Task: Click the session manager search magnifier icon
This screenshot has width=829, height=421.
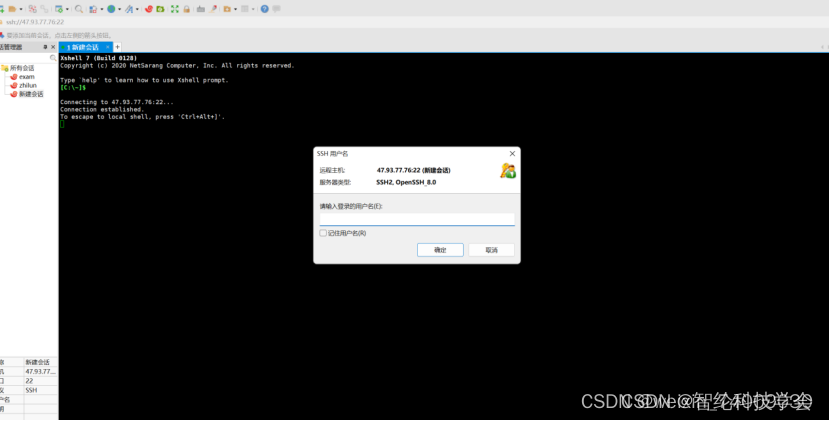Action: pos(53,58)
